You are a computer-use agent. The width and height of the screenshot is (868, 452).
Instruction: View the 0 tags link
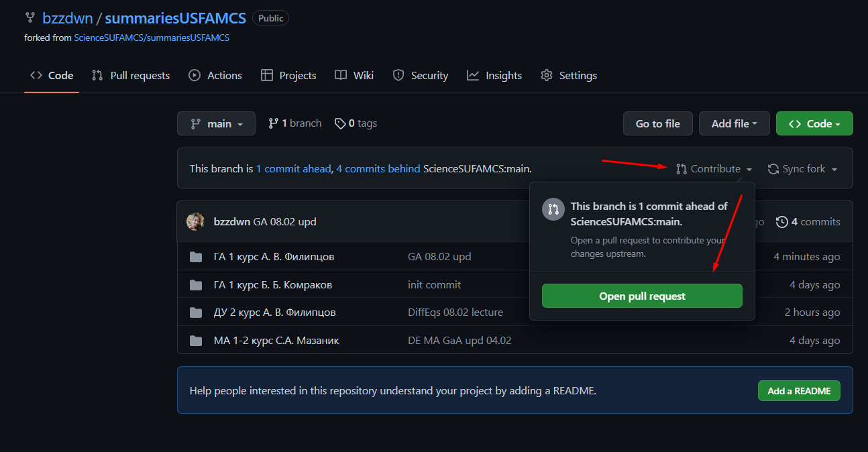tap(356, 123)
